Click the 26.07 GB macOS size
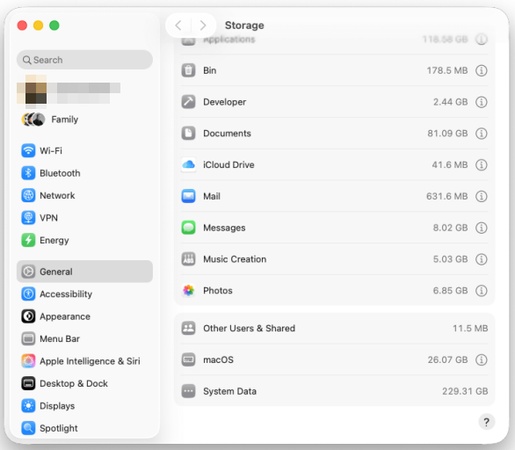515x450 pixels. pyautogui.click(x=448, y=360)
